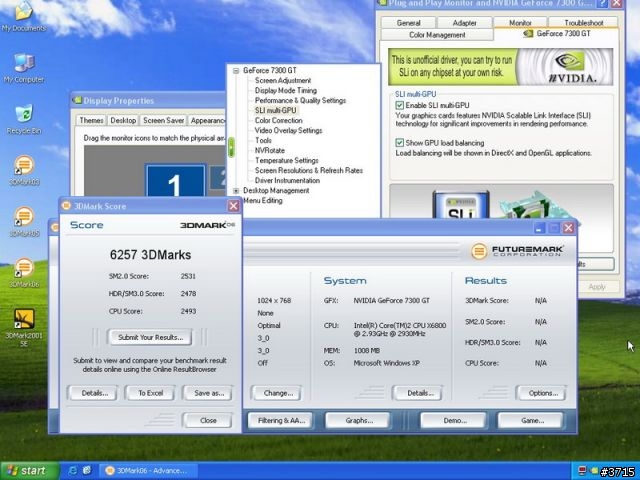Screen dimensions: 640x480
Task: Click the Apply button in monitor properties
Action: click(596, 287)
